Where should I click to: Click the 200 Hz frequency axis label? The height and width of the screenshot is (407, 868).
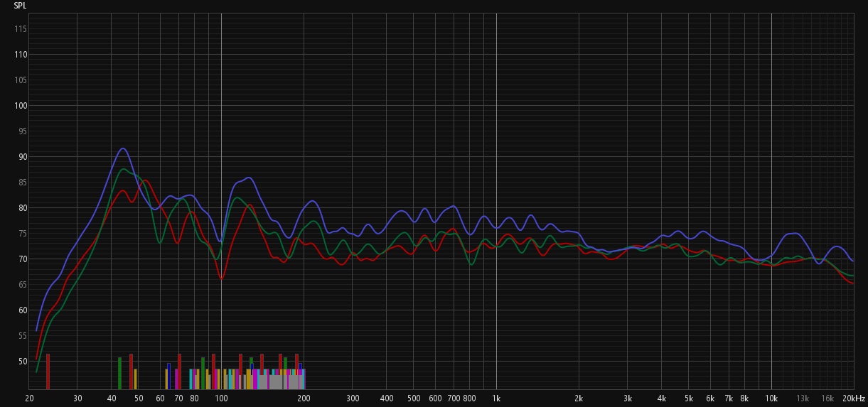(x=304, y=398)
